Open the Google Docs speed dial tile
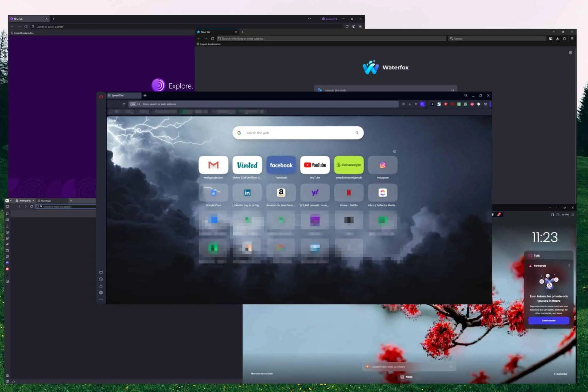The height and width of the screenshot is (392, 588). click(x=213, y=193)
